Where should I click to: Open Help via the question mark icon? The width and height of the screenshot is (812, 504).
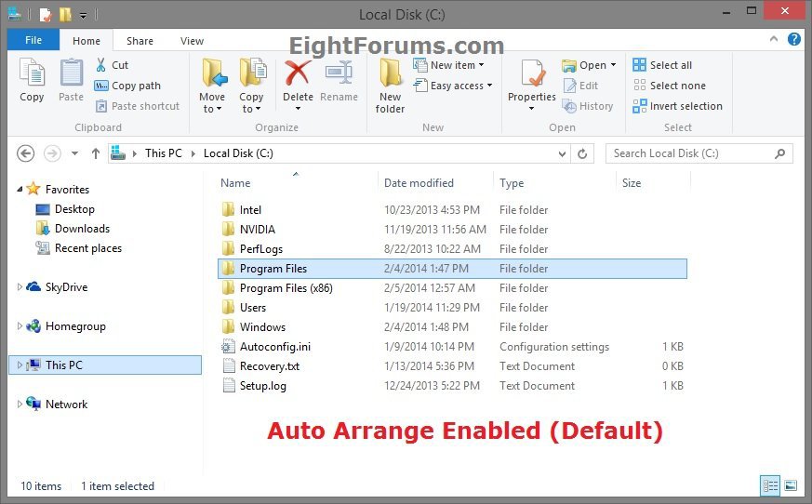794,39
